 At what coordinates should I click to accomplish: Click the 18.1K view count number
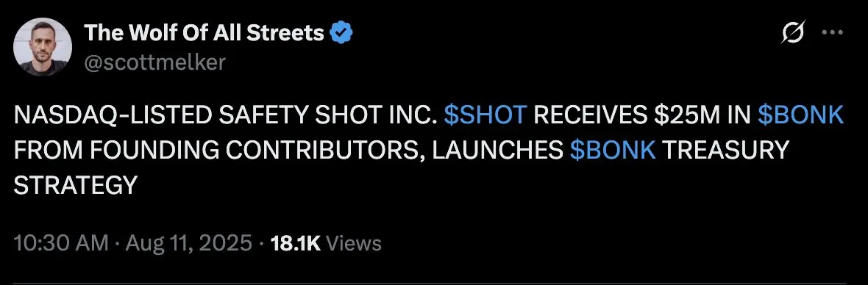point(294,243)
